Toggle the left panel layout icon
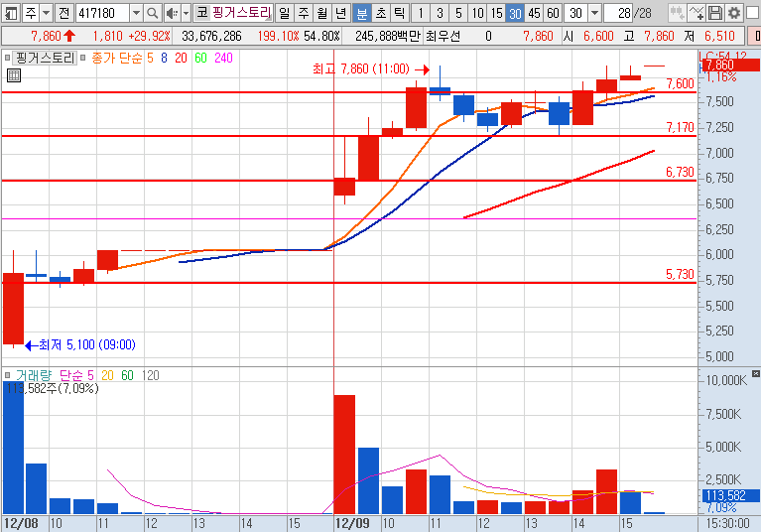Viewport: 761px width, 532px height. pyautogui.click(x=11, y=13)
